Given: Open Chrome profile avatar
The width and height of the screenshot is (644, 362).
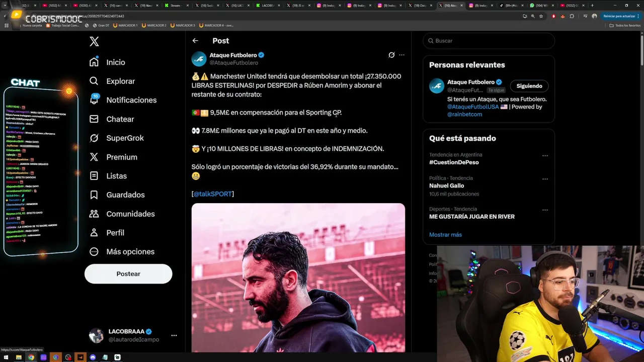Looking at the screenshot, I should [594, 16].
